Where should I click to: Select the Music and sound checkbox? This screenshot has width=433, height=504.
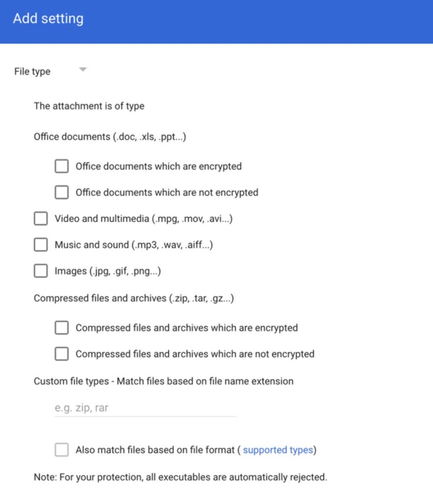(41, 245)
